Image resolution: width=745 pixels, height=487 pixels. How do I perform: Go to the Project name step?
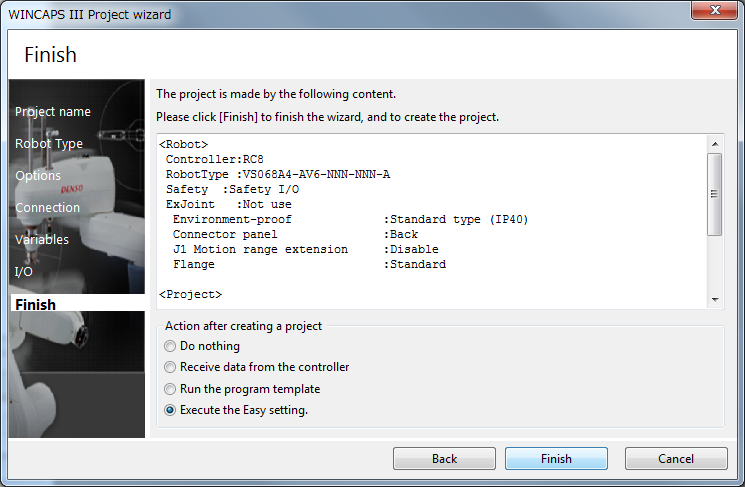(53, 112)
